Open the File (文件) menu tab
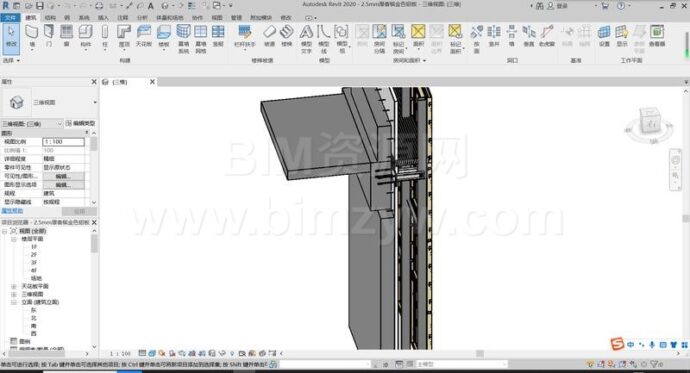Screen dimensions: 690x373 coord(10,18)
